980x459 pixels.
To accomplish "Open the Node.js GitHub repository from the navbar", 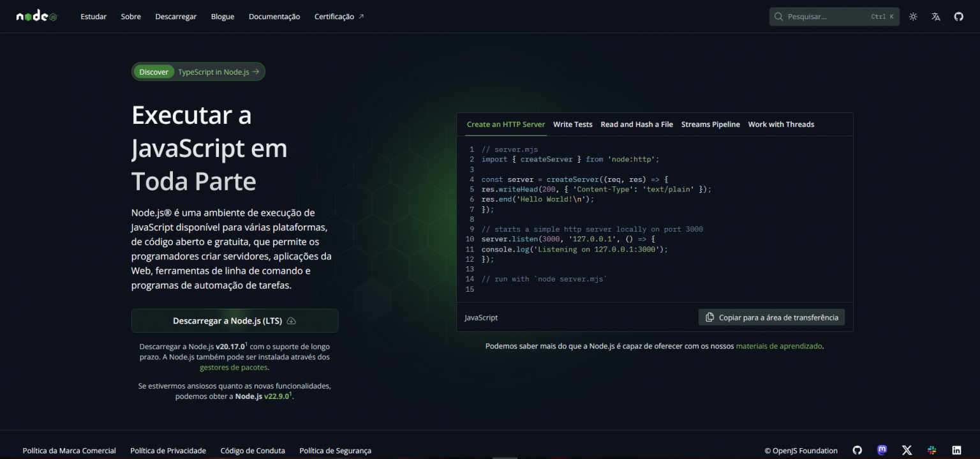I will pos(958,16).
